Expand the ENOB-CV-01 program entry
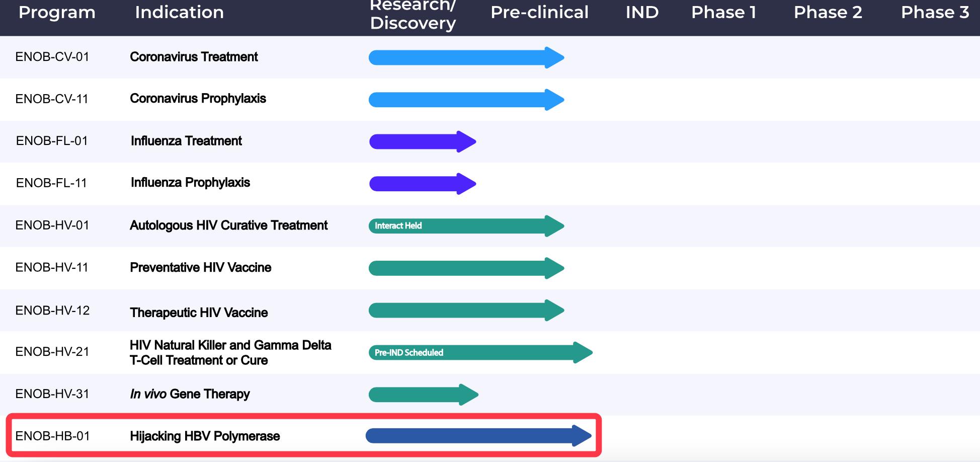This screenshot has width=980, height=462. point(53,57)
